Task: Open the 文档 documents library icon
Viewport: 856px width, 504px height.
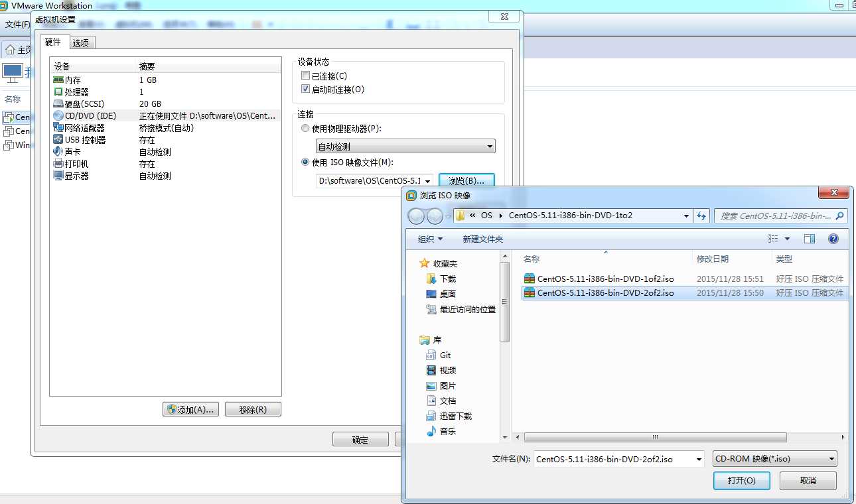Action: coord(431,401)
